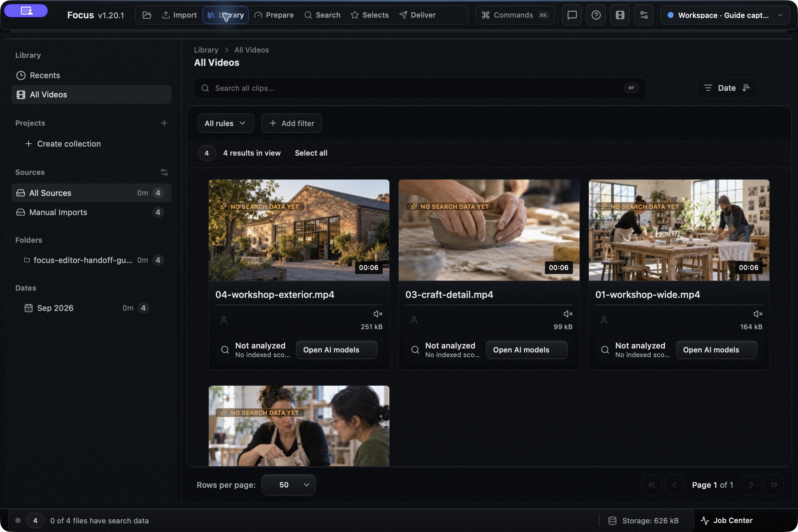This screenshot has height=532, width=798.
Task: Select Recents in the Library sidebar
Action: (x=91, y=75)
